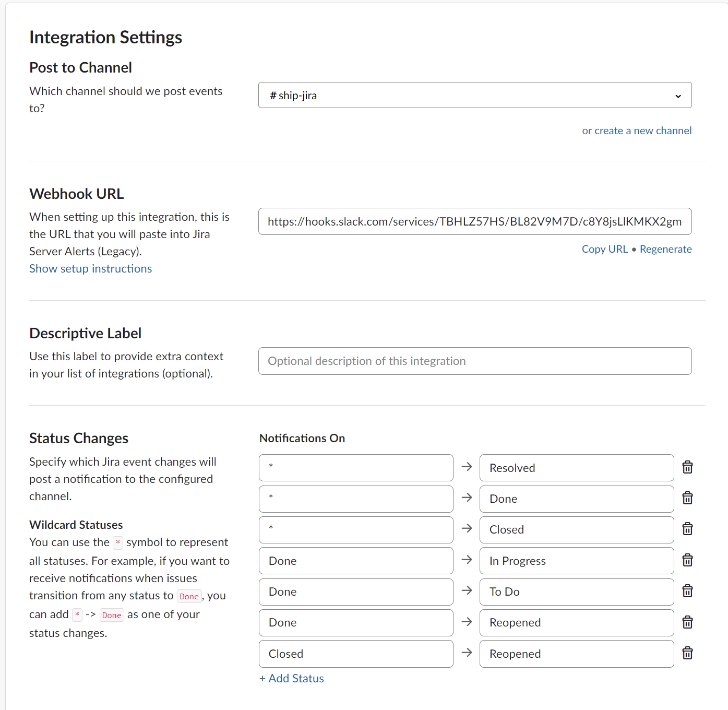Edit the Done target status field
The image size is (728, 710).
tap(577, 499)
